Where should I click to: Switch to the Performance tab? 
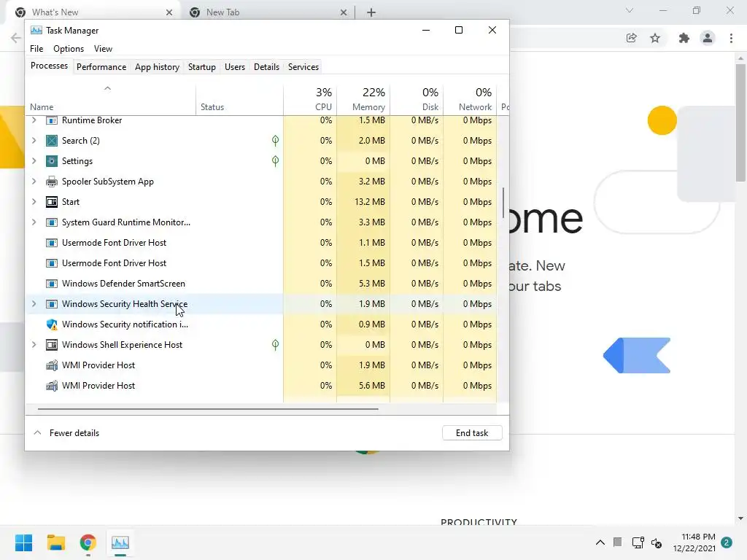coord(101,67)
